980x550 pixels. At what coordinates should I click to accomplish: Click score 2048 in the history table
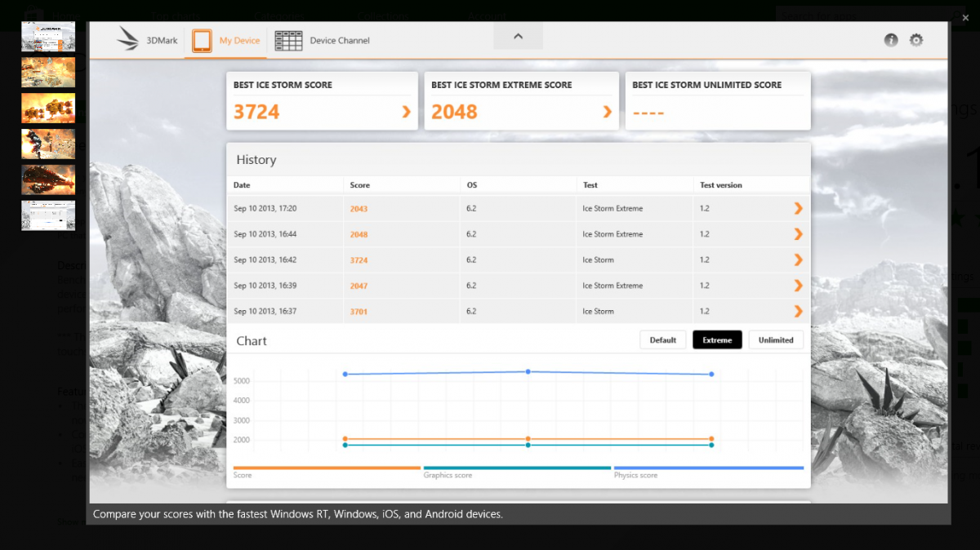(359, 234)
